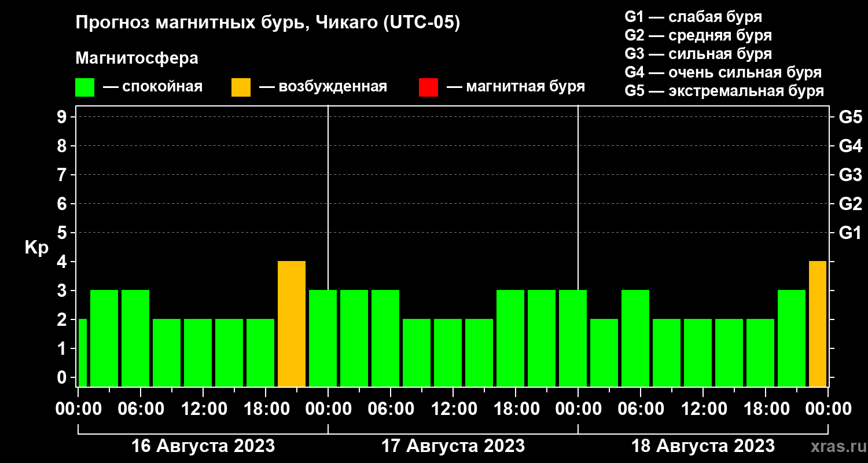Click the 'G5' label on right axis
The height and width of the screenshot is (463, 868).
pyautogui.click(x=850, y=117)
